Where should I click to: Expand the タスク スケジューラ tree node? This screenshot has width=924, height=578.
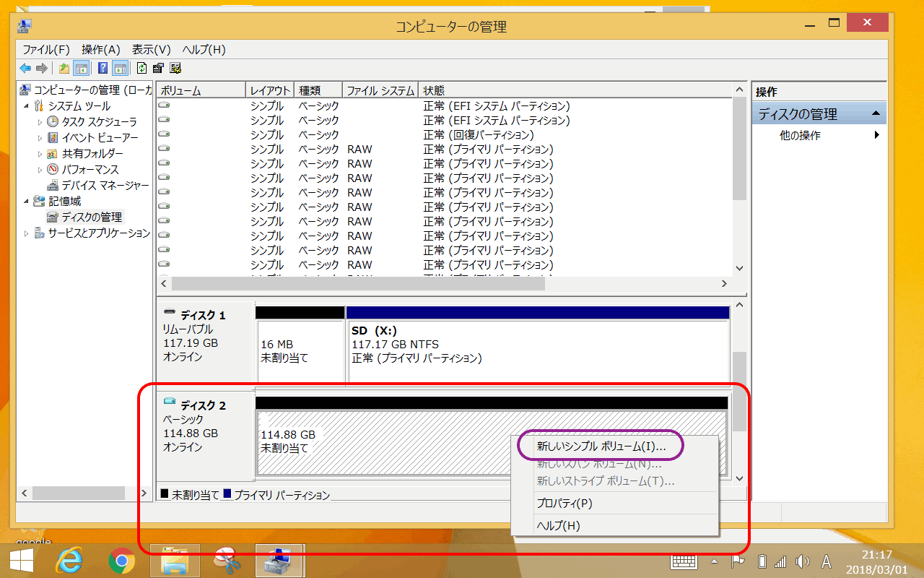pyautogui.click(x=40, y=121)
